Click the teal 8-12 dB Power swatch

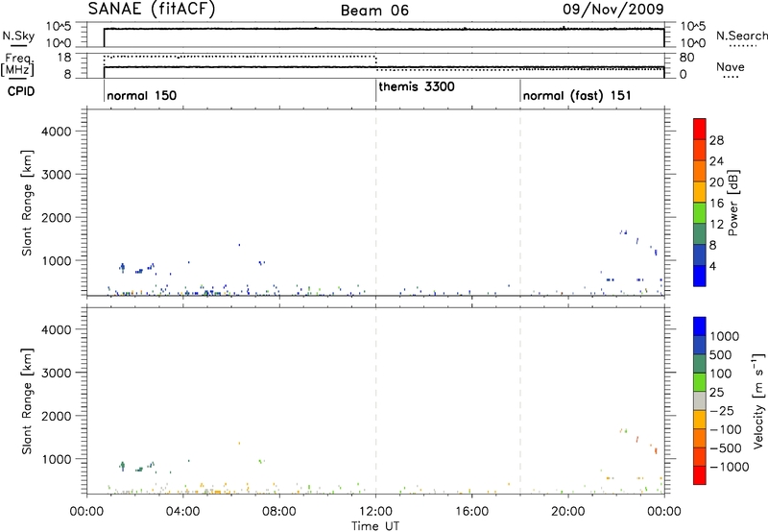tap(700, 233)
